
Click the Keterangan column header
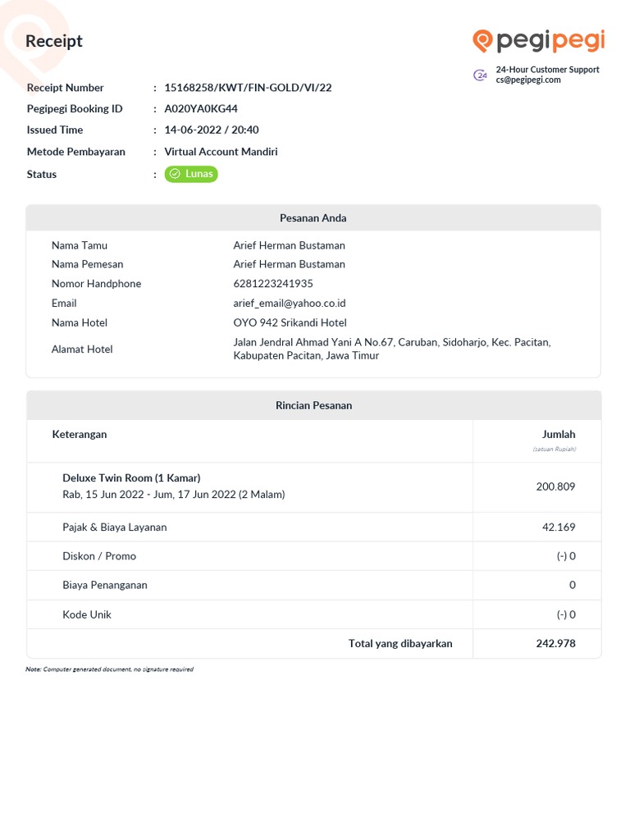tap(80, 435)
